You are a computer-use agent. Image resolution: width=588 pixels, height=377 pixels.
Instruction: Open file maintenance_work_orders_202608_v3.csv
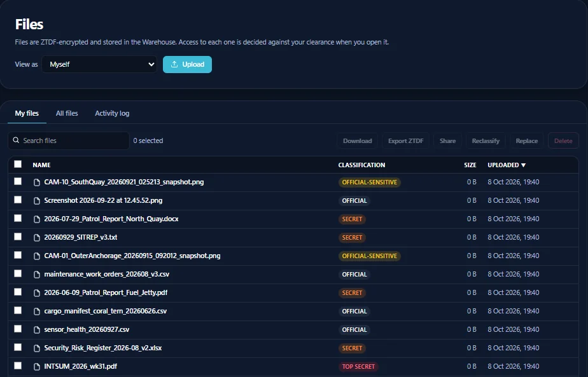click(x=107, y=274)
